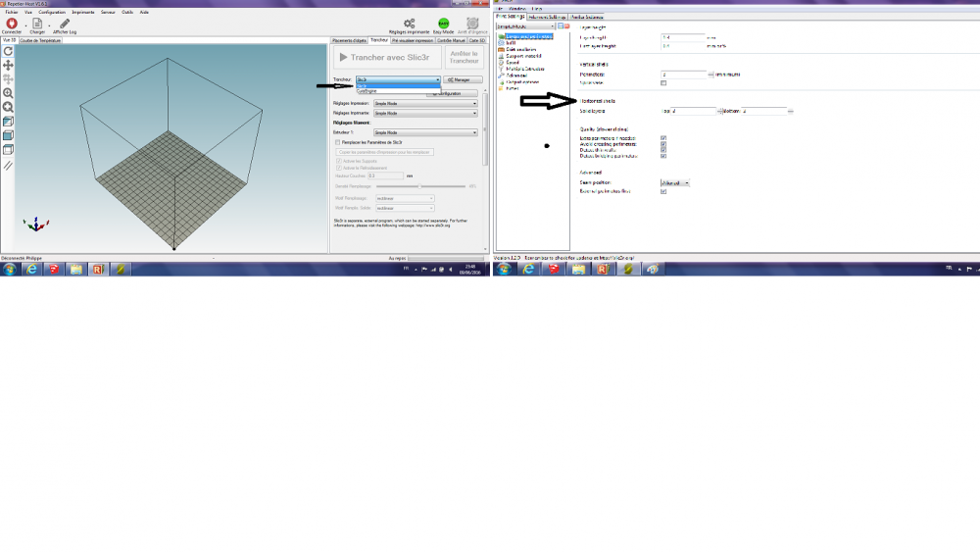Image resolution: width=980 pixels, height=552 pixels.
Task: Click Start orb in Repetier-Host taskbar
Action: coord(10,269)
